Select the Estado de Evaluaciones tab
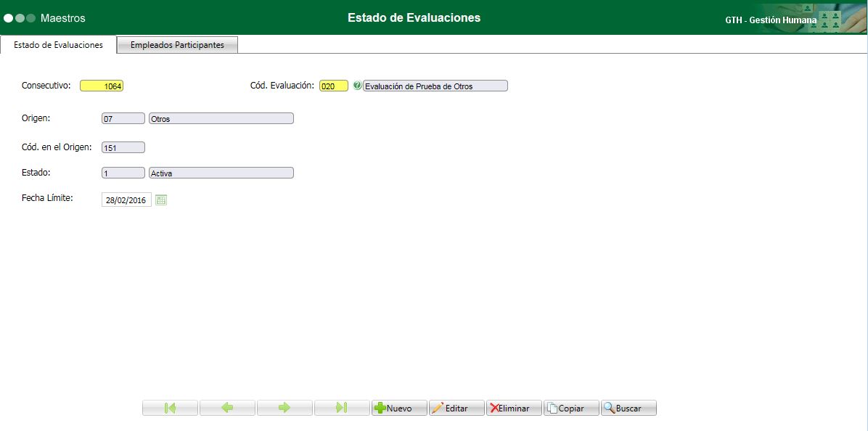 58,45
